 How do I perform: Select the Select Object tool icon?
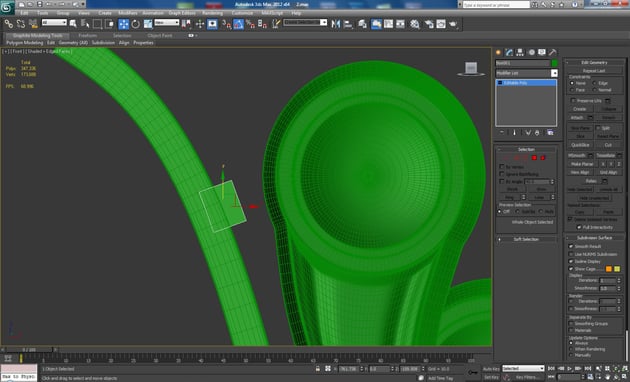coord(73,24)
